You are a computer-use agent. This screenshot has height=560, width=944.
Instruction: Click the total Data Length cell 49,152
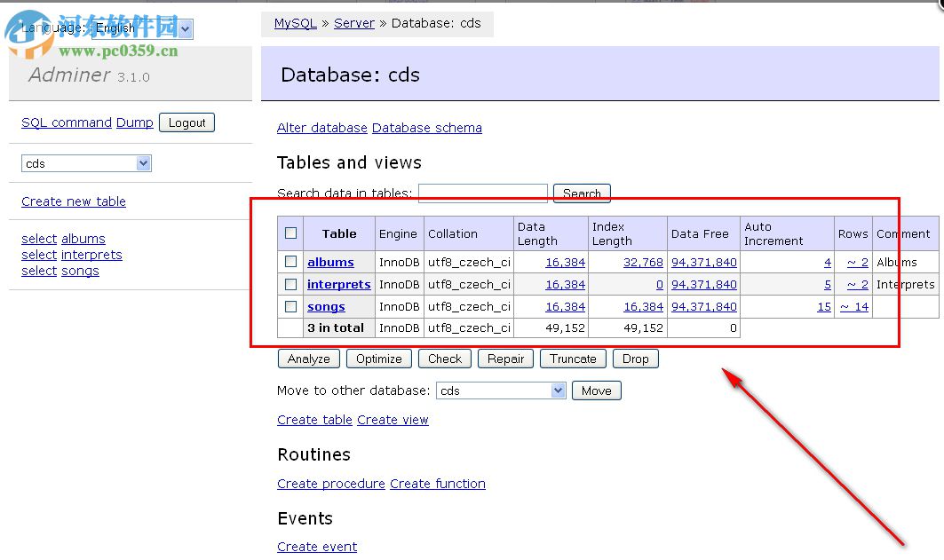click(x=551, y=327)
